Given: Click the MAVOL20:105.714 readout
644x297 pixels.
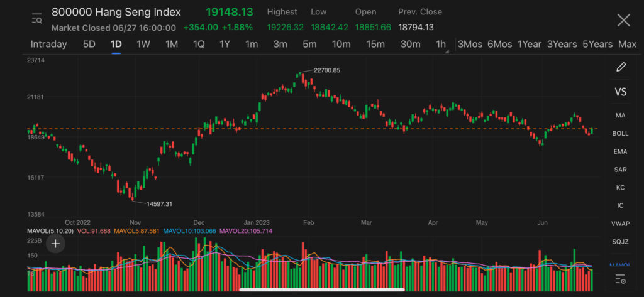Looking at the screenshot, I should (246, 231).
